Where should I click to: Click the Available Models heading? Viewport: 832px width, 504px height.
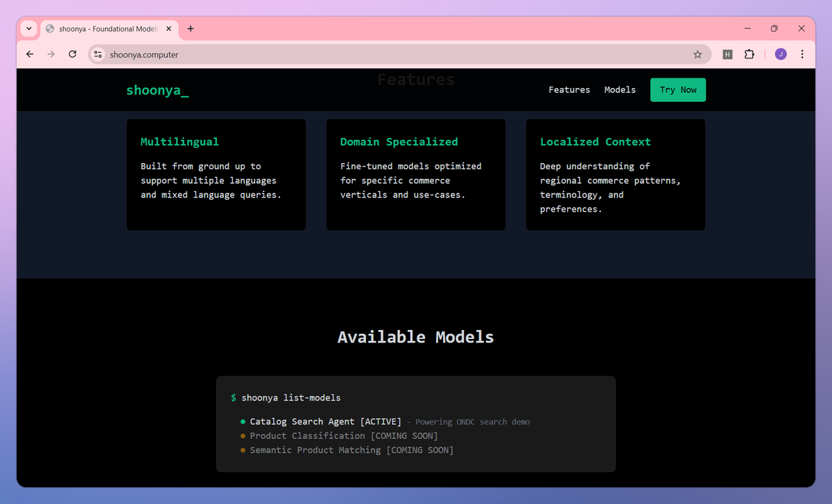click(x=416, y=337)
